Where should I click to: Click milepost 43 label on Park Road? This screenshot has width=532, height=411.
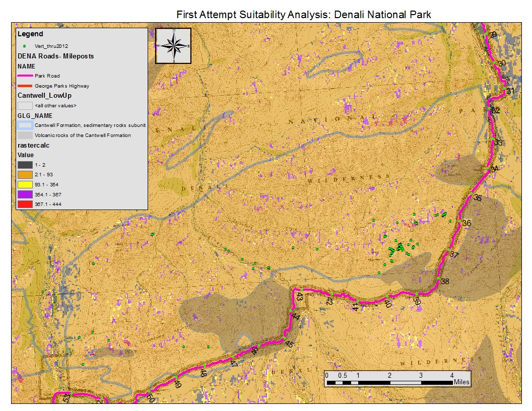tap(299, 297)
